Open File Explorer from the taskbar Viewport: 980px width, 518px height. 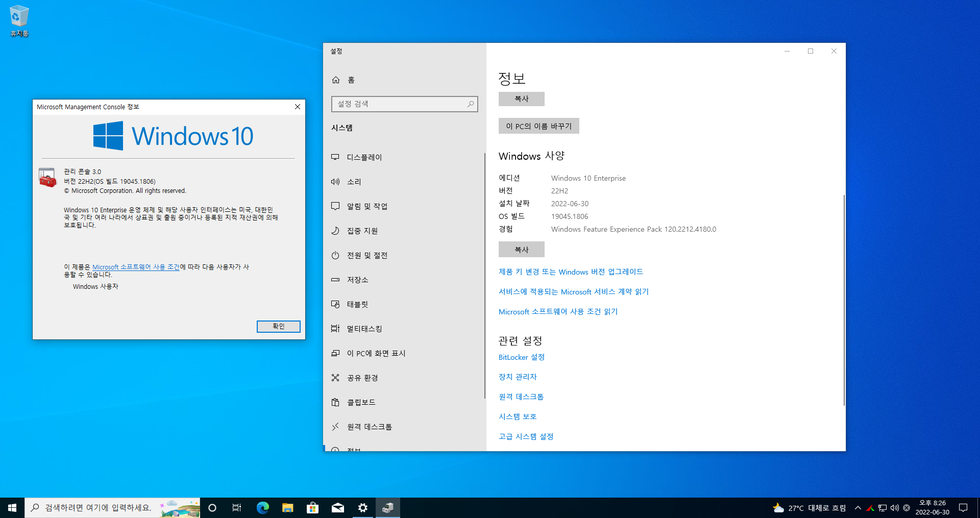pos(287,508)
